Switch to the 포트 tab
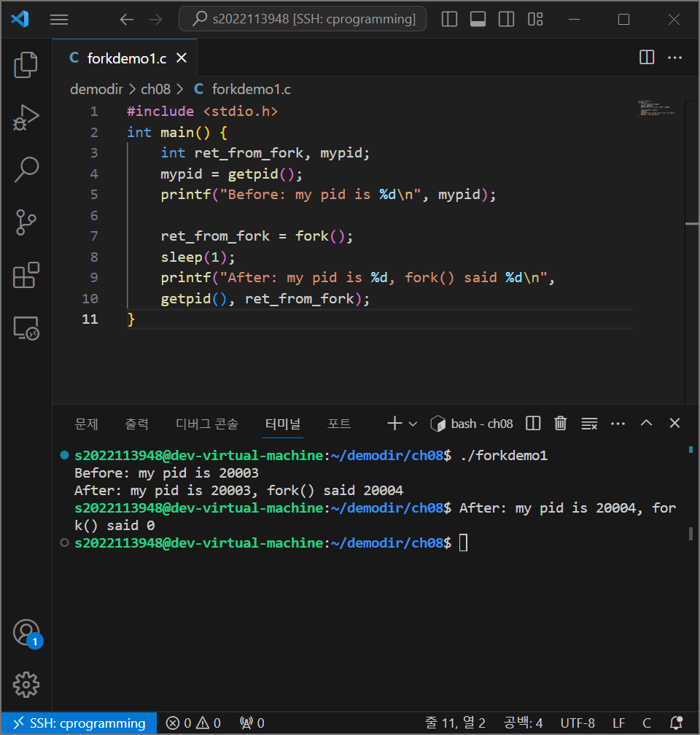 [339, 424]
